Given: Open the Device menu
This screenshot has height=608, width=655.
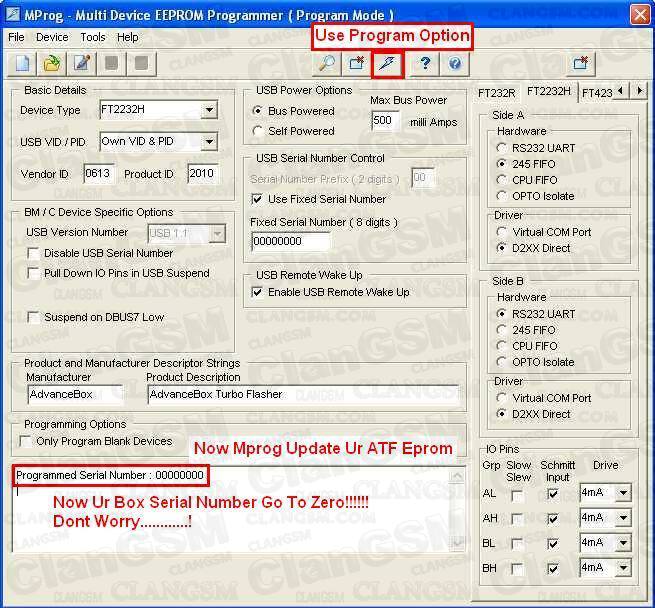Looking at the screenshot, I should (x=52, y=37).
